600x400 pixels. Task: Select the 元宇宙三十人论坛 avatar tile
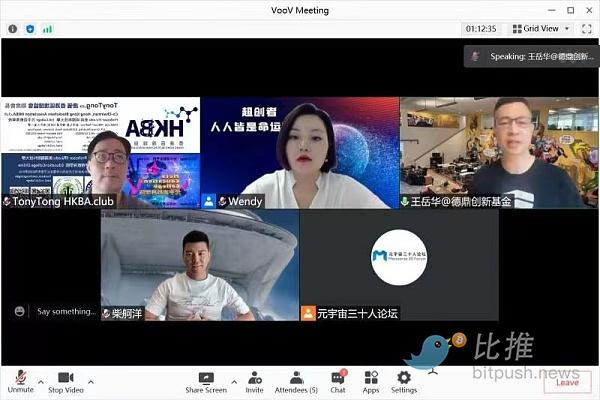399,265
